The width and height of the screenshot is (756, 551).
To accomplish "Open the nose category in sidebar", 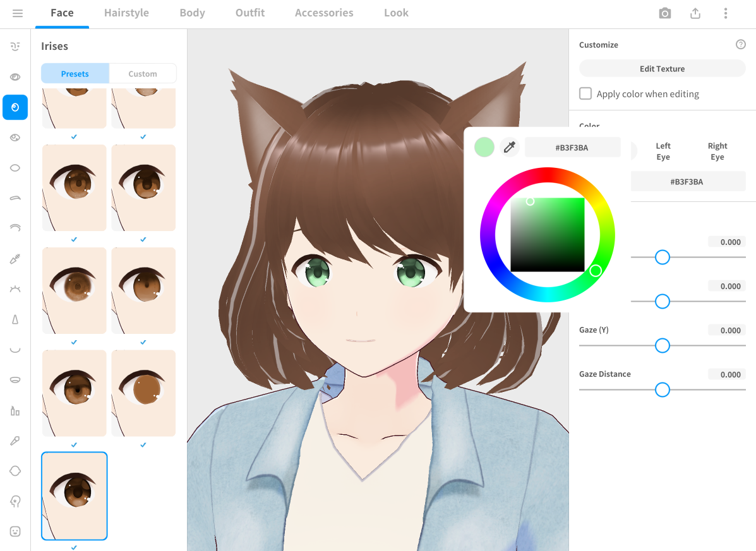I will [15, 319].
